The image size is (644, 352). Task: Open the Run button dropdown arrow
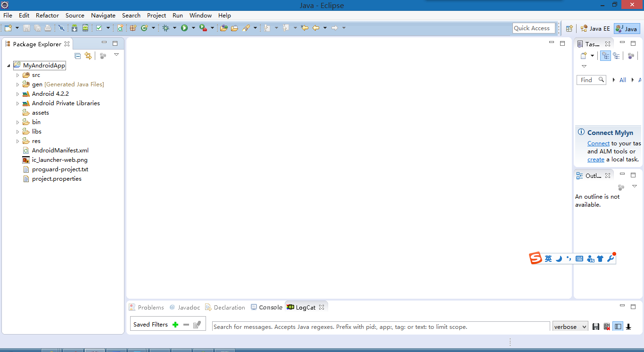pyautogui.click(x=193, y=28)
